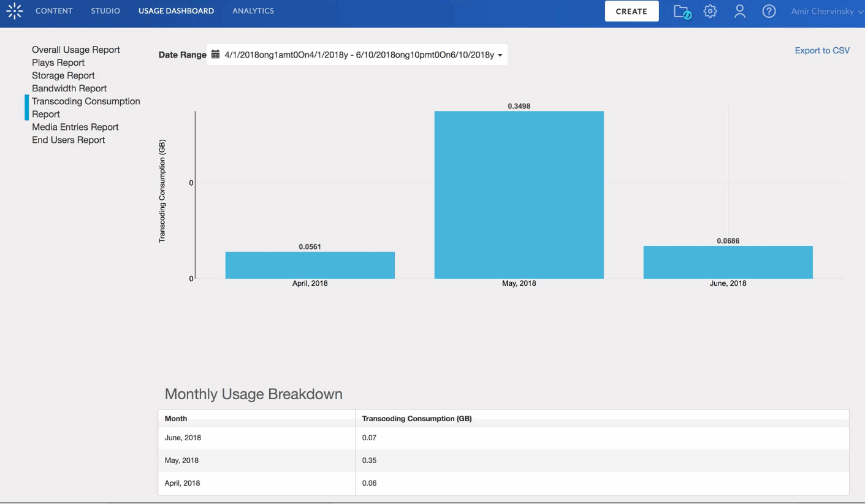Click the 0.35 table value

point(369,460)
